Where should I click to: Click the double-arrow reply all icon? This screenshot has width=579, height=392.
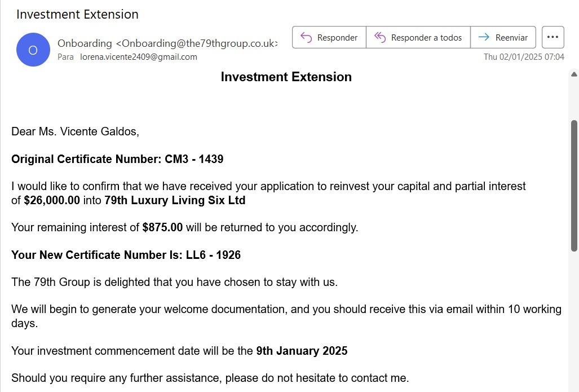380,37
